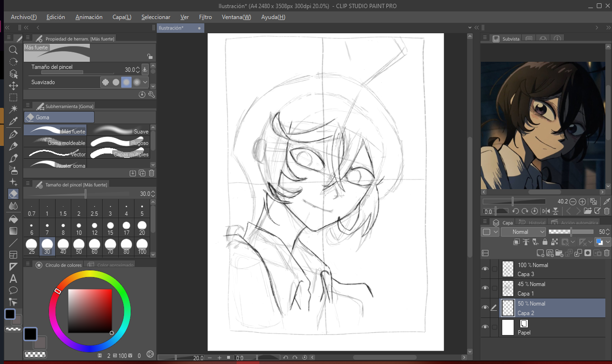
Task: Click the Balloon speech bubble tool
Action: pyautogui.click(x=13, y=290)
